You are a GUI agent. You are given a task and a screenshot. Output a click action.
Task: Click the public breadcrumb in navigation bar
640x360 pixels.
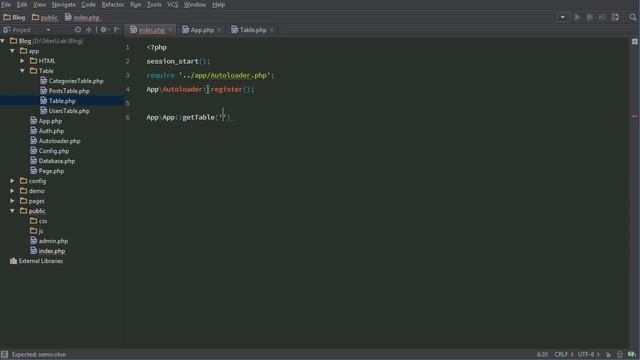pyautogui.click(x=45, y=18)
